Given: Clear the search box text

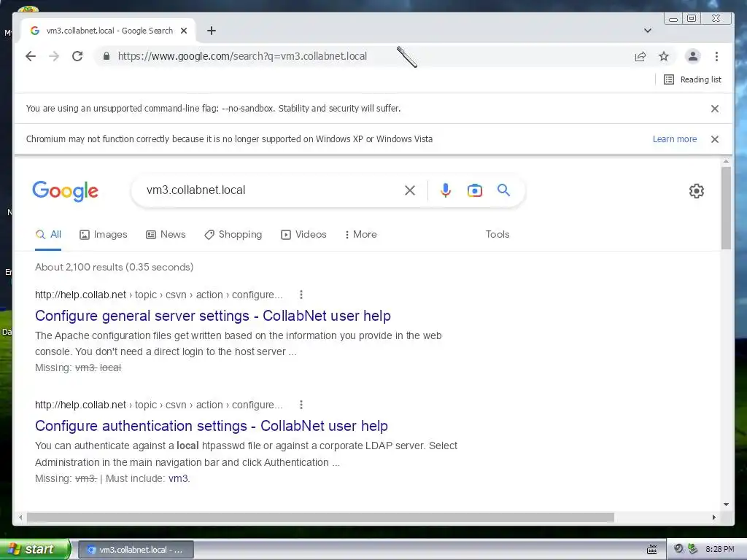Looking at the screenshot, I should tap(410, 190).
